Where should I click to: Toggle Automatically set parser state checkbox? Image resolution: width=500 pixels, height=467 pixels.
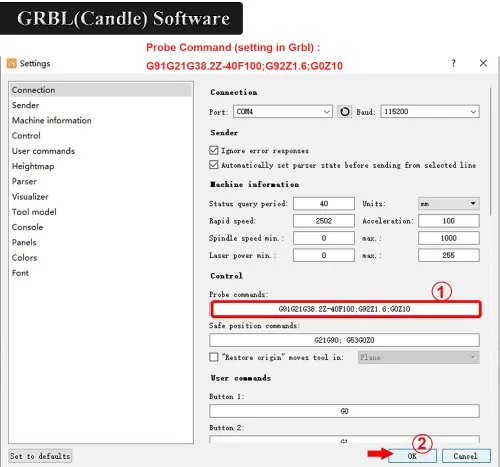213,165
